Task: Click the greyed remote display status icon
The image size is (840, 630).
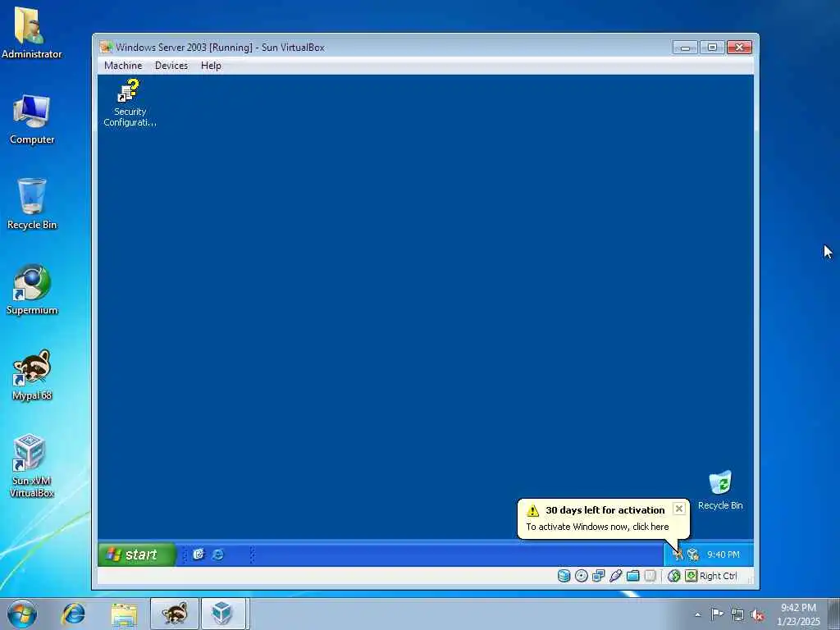Action: (650, 576)
